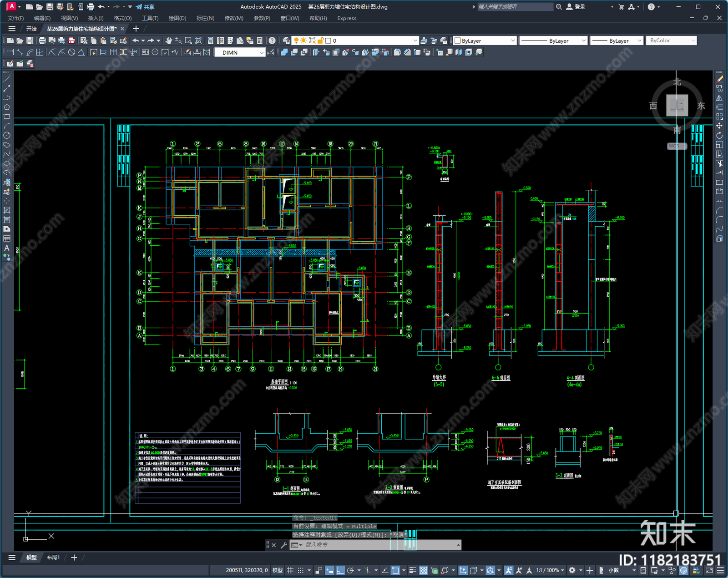Open the 文件(F) menu
The width and height of the screenshot is (728, 578).
click(15, 18)
